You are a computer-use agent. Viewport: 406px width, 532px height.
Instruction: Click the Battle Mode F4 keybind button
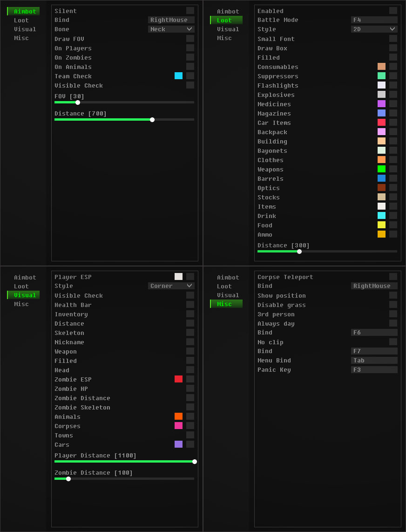click(x=374, y=20)
